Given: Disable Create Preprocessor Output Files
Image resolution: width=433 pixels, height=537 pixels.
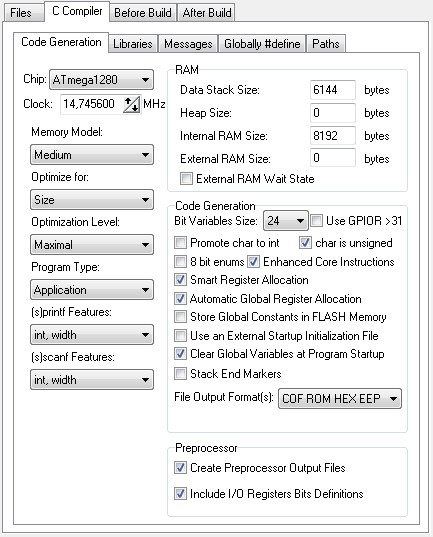Looking at the screenshot, I should pos(181,467).
